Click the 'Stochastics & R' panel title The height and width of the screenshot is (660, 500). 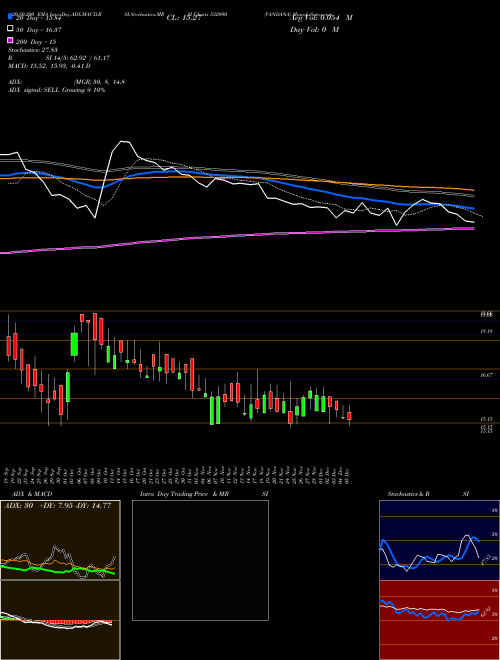(408, 494)
